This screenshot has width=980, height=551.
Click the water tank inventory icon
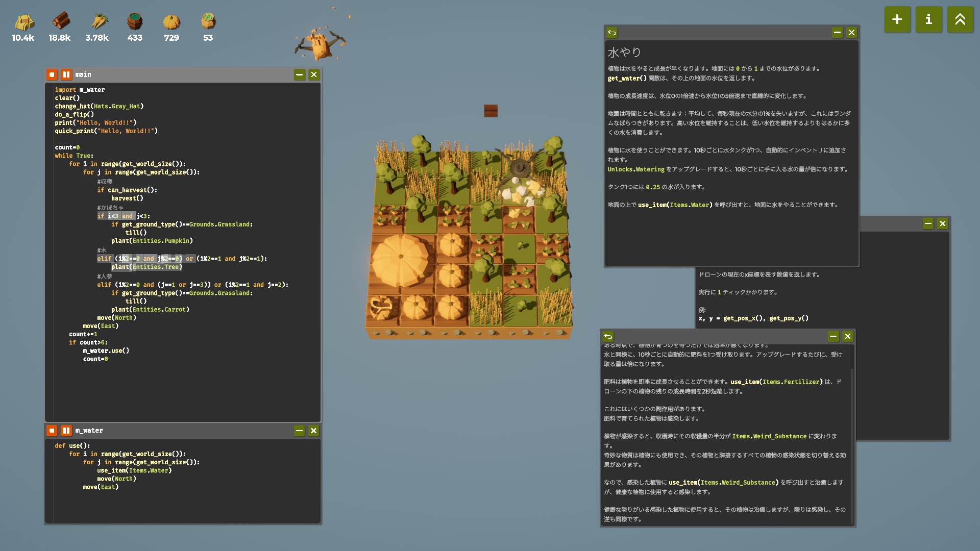[135, 21]
